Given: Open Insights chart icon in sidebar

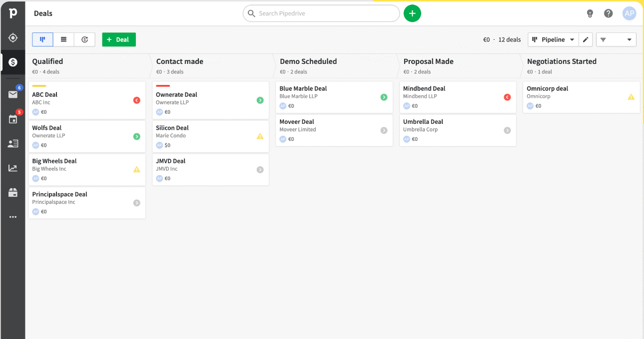Looking at the screenshot, I should (13, 168).
